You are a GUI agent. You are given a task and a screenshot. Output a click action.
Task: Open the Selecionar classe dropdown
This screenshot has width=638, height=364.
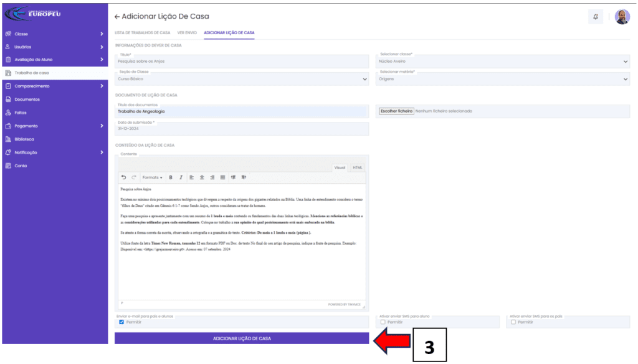[503, 61]
